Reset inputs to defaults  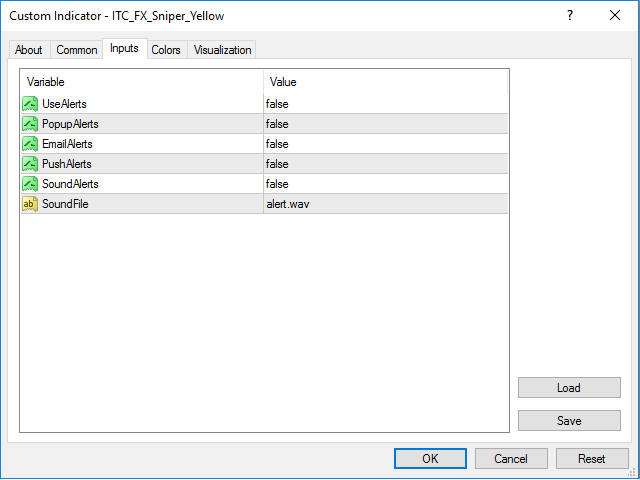592,459
